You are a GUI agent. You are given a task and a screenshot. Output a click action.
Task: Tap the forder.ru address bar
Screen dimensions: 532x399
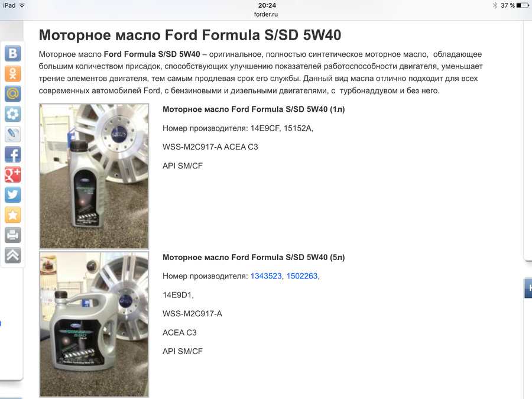pos(266,14)
